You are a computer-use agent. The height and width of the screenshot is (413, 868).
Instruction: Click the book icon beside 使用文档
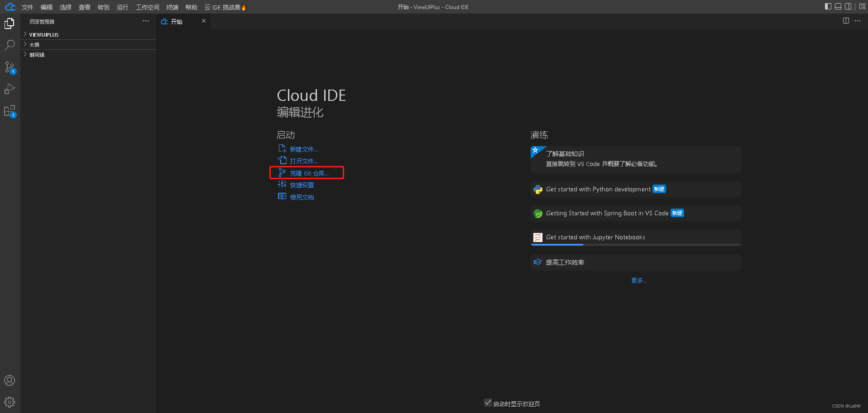coord(282,197)
